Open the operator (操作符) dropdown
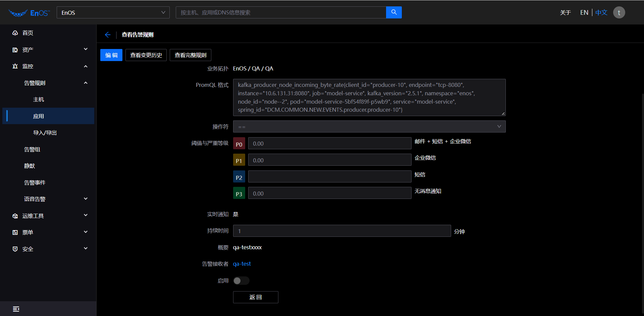Screen dimensions: 644x316 point(369,127)
